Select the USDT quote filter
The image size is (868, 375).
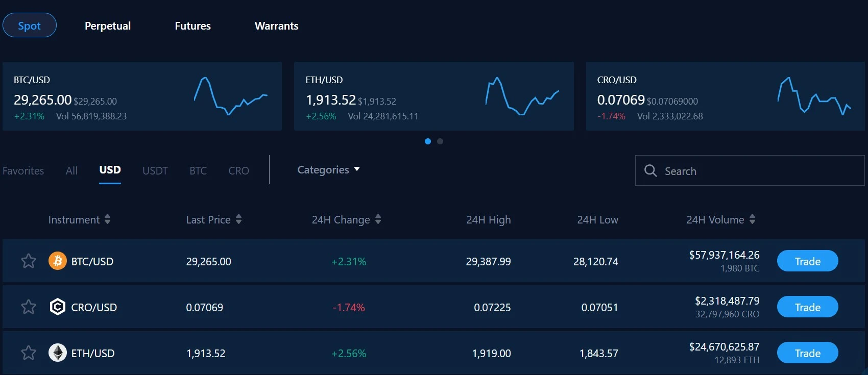[155, 170]
